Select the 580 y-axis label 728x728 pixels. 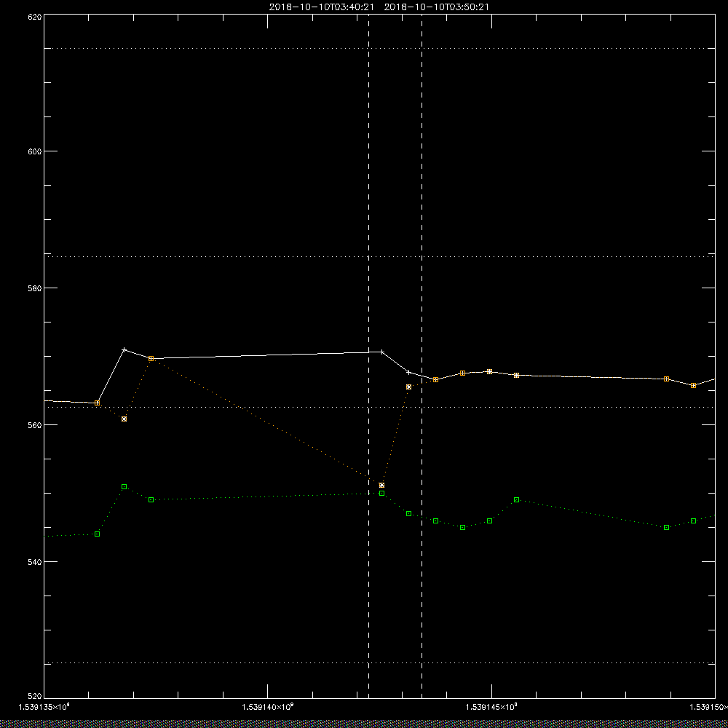click(35, 288)
